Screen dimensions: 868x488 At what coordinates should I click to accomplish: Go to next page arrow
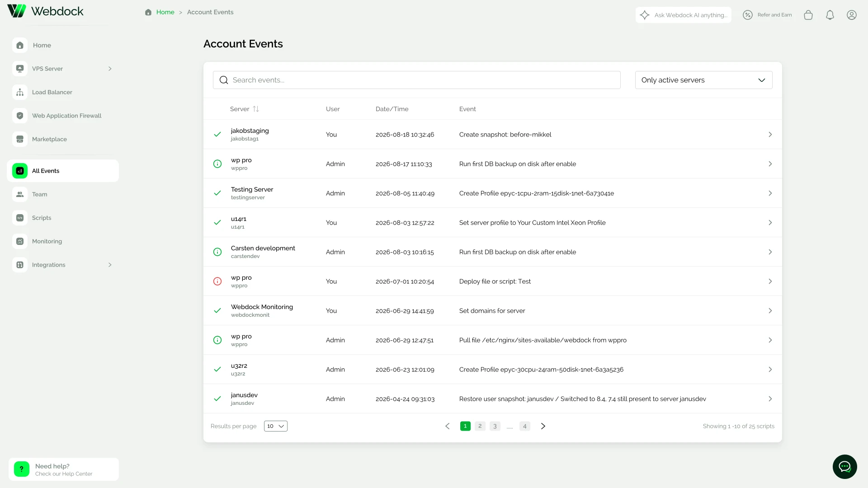543,426
